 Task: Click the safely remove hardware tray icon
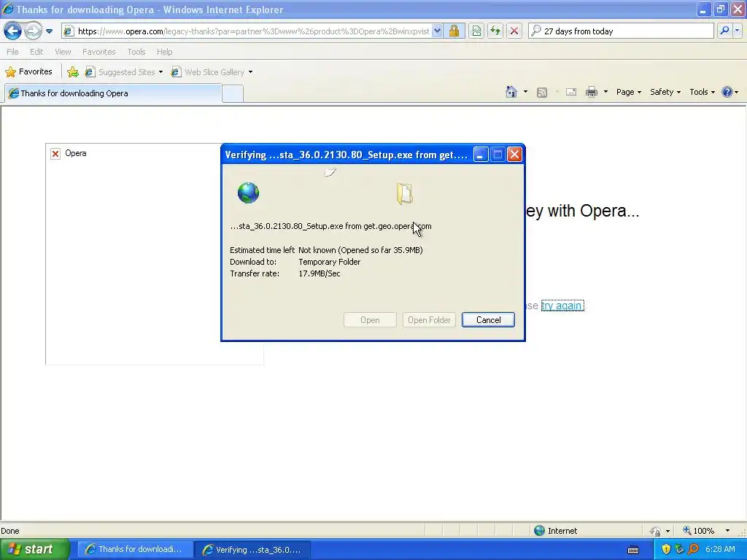point(680,550)
